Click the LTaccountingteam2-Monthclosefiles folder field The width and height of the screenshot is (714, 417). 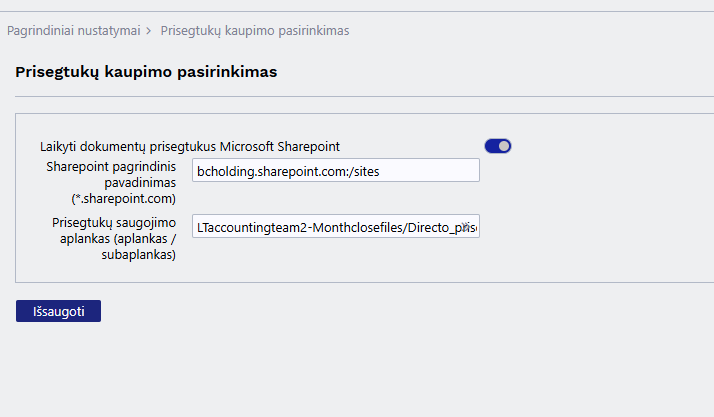point(335,228)
